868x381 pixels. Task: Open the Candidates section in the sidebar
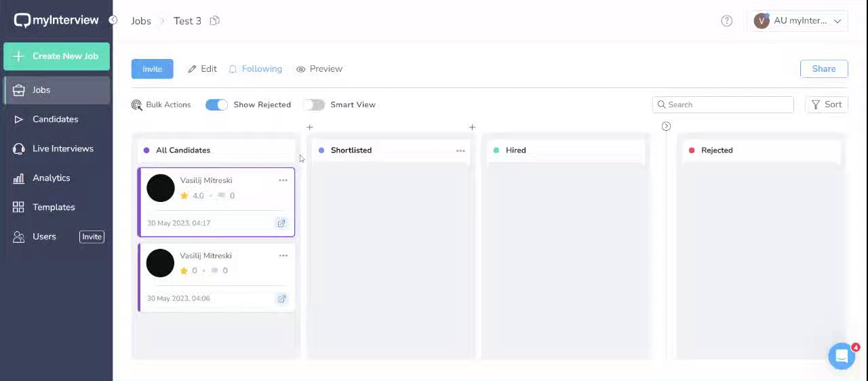55,119
